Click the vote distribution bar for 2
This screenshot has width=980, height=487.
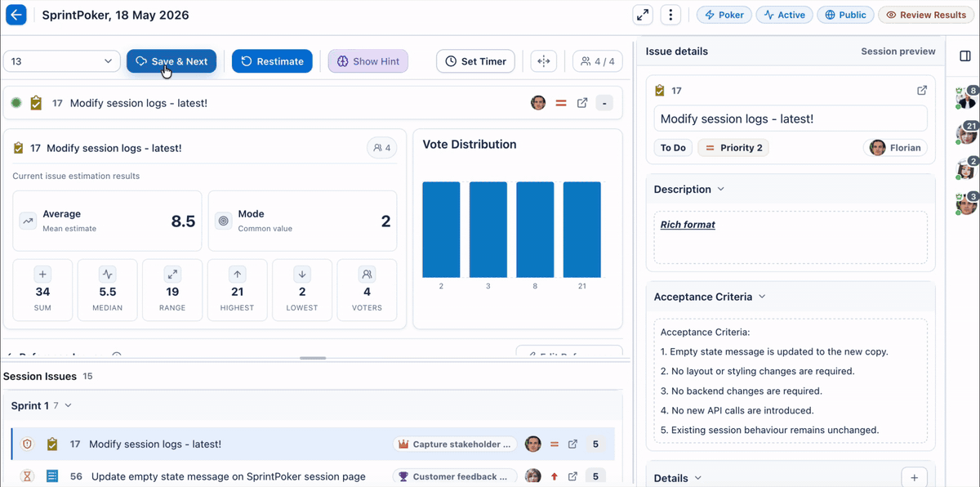[x=441, y=230]
